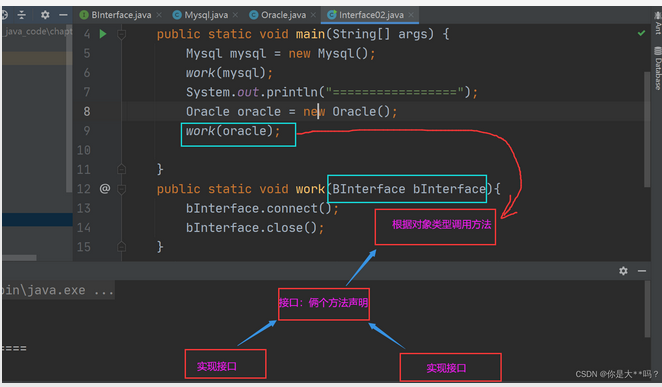Open run panel settings gear

click(x=623, y=271)
